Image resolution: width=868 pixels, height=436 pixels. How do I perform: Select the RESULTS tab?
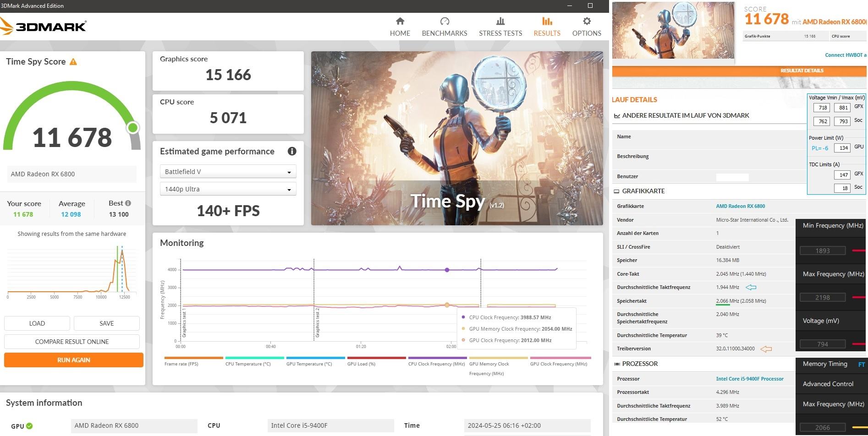547,27
